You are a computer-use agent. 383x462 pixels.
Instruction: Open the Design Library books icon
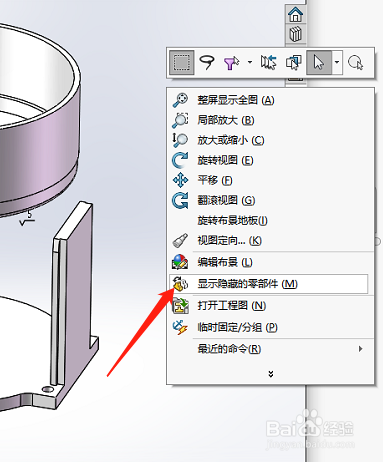pyautogui.click(x=296, y=34)
